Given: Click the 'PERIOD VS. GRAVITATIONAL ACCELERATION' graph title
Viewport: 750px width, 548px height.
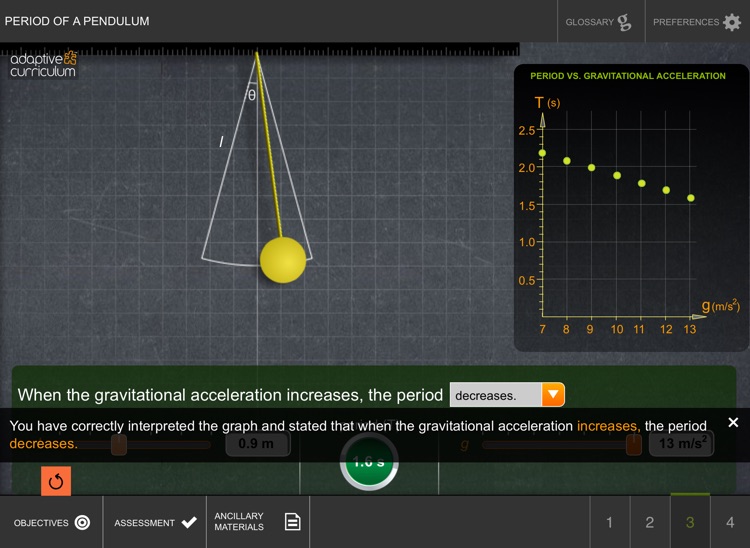Looking at the screenshot, I should tap(628, 76).
